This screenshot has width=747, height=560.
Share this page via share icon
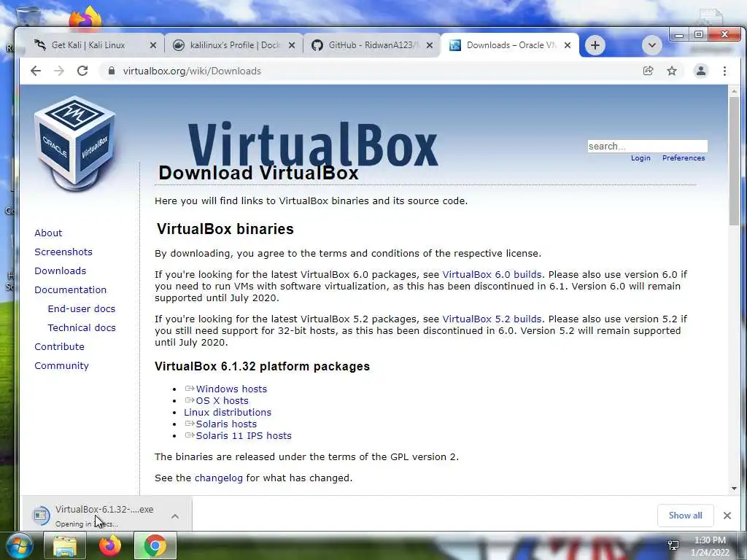[x=648, y=71]
